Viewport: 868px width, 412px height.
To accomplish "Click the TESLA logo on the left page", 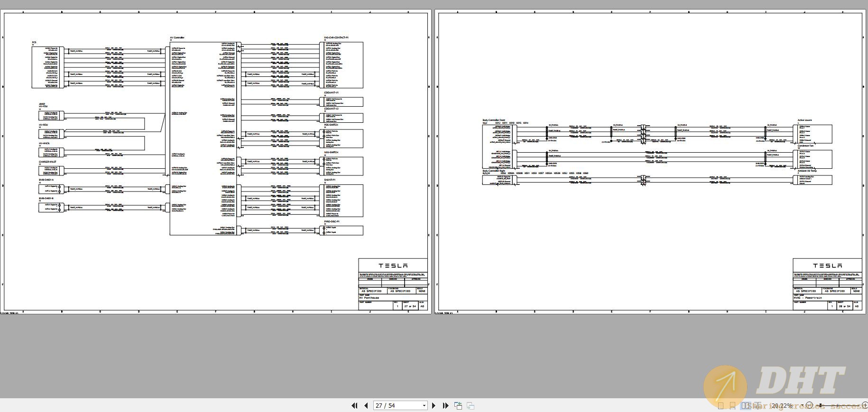I will point(393,266).
